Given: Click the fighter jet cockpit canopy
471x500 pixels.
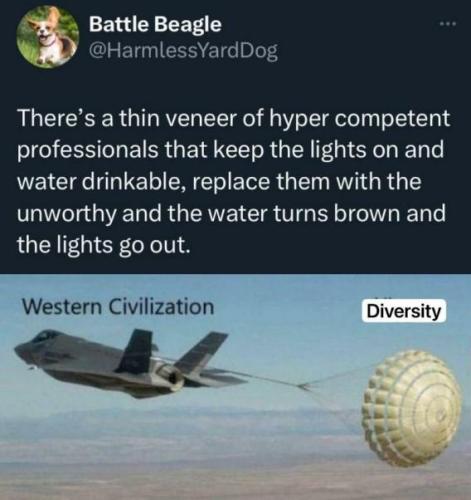Looking at the screenshot, I should point(47,335).
